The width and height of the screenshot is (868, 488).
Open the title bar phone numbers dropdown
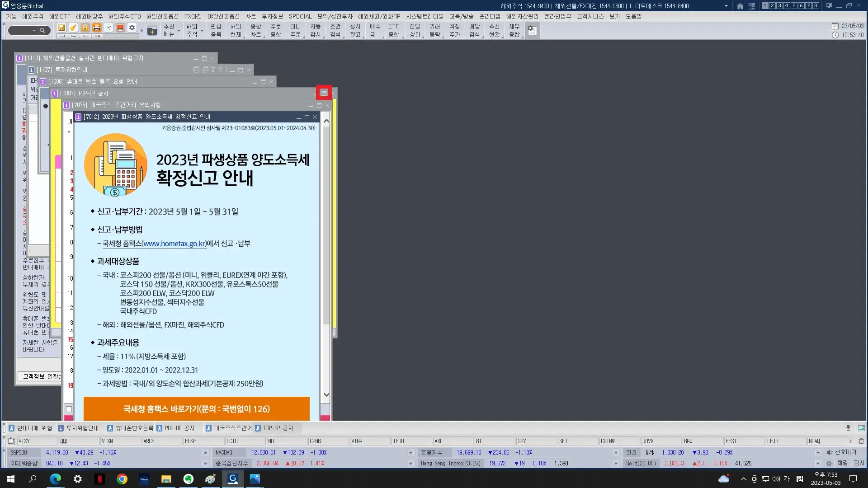tap(726, 6)
